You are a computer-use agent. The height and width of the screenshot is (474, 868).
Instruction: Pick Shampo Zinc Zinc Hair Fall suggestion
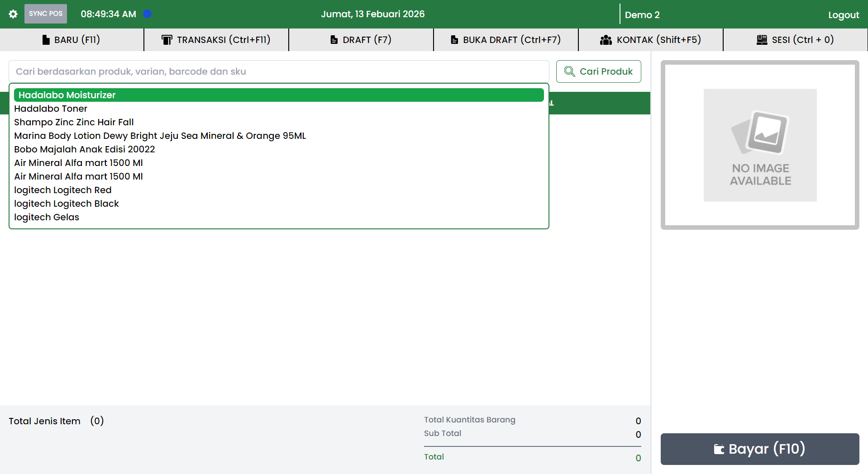[x=74, y=122]
